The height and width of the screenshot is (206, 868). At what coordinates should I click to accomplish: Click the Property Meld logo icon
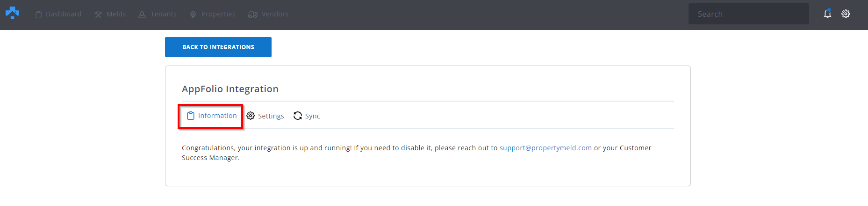[x=12, y=13]
